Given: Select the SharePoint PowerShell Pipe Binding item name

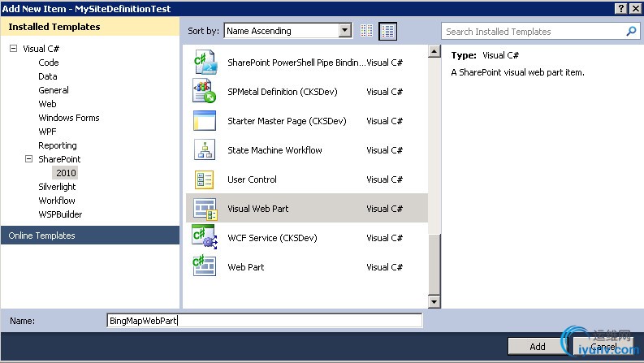Looking at the screenshot, I should pyautogui.click(x=296, y=63).
